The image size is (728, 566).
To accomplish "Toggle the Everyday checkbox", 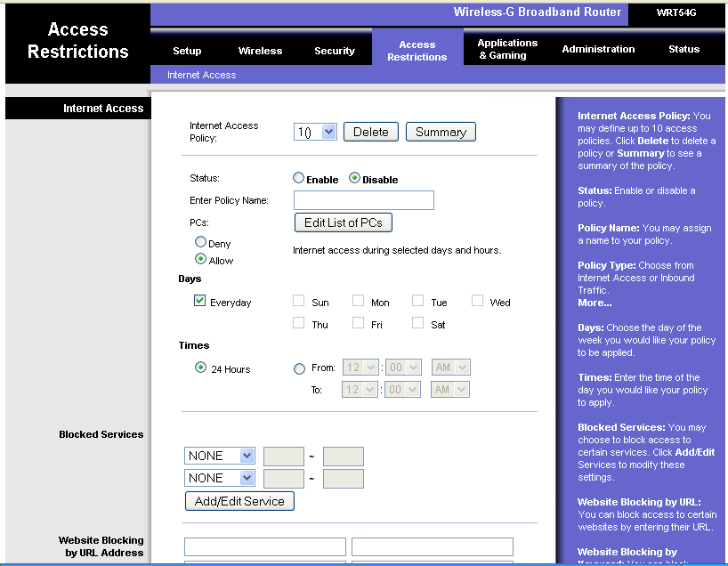I will point(199,301).
